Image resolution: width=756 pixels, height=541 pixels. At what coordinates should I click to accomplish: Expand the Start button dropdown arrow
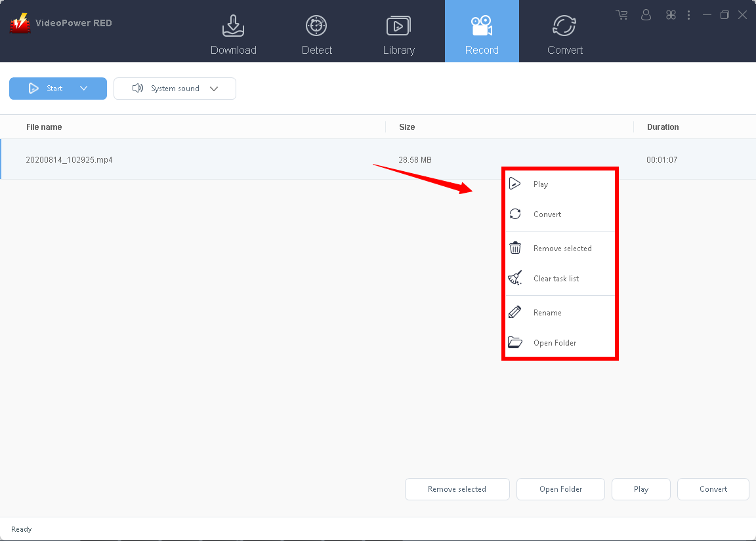pos(83,88)
